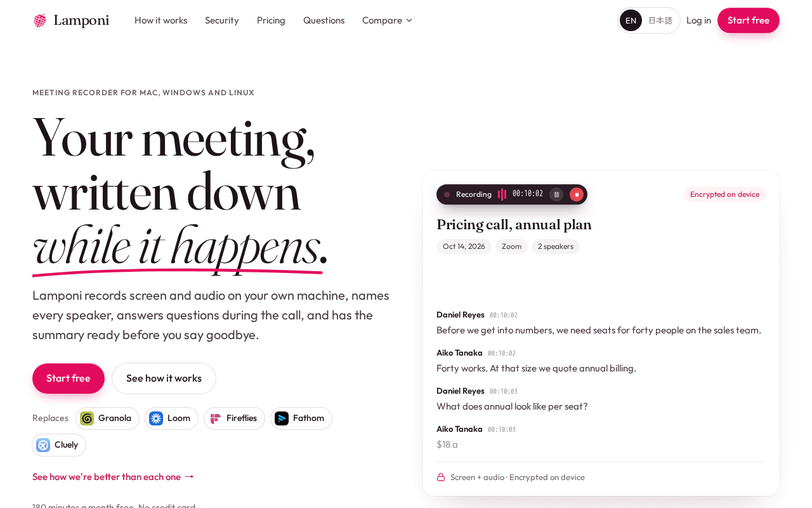Image resolution: width=812 pixels, height=508 pixels.
Task: Switch language to EN
Action: [631, 20]
